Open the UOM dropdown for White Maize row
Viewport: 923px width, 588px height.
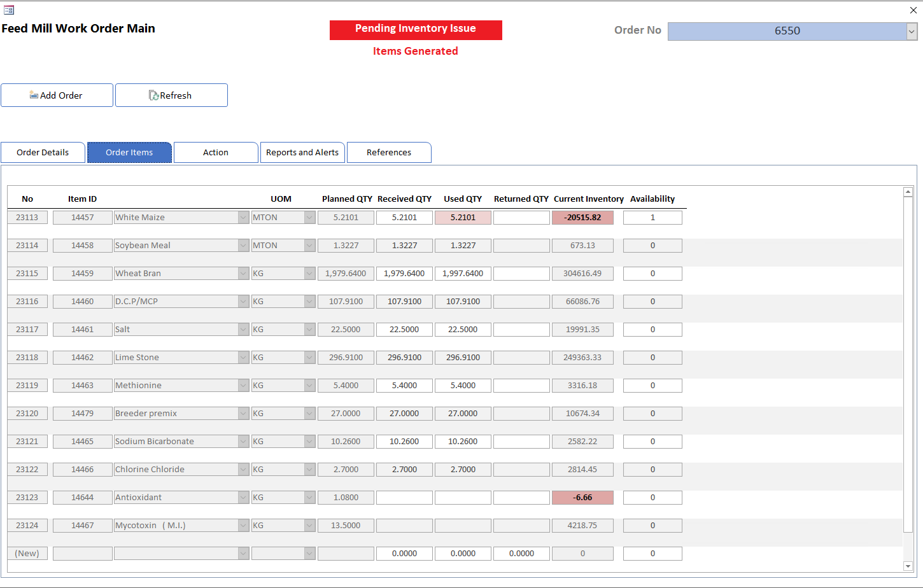[309, 218]
